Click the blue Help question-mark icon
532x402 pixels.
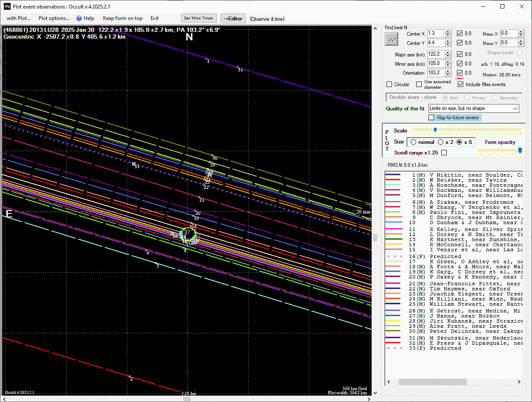[x=79, y=18]
